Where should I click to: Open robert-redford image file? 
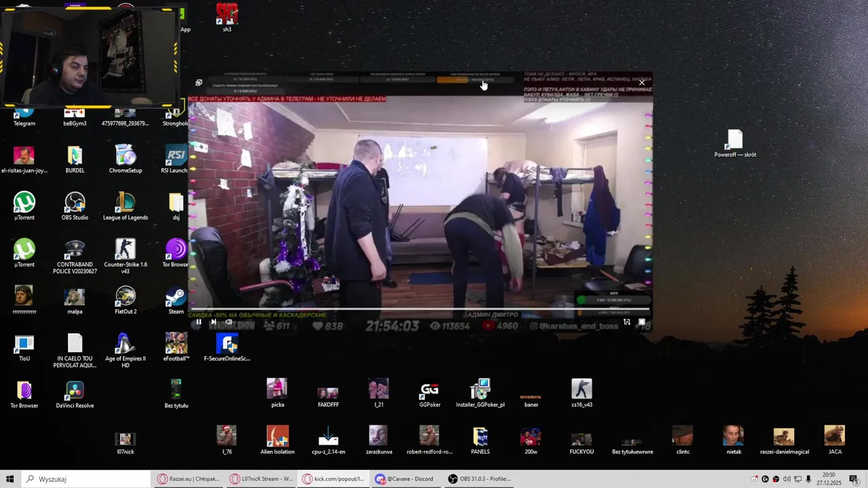coord(429,441)
